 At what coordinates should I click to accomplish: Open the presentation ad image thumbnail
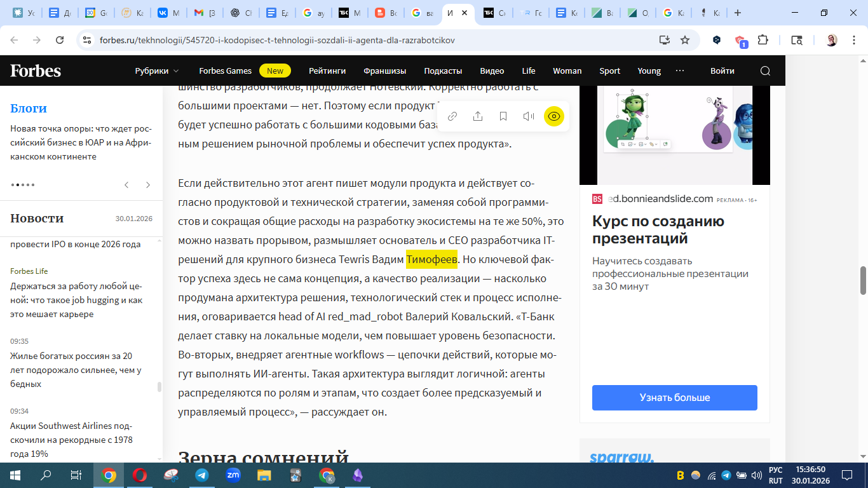tap(675, 135)
